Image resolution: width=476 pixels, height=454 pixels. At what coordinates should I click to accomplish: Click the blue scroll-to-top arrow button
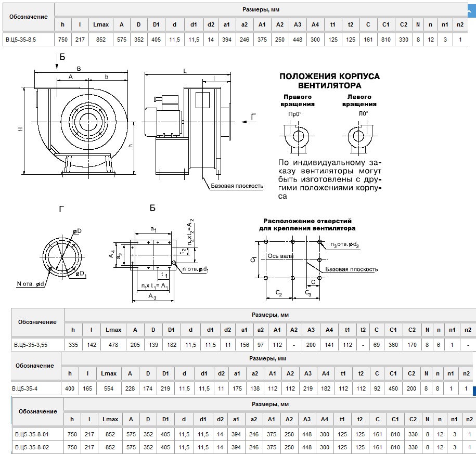pos(471,9)
